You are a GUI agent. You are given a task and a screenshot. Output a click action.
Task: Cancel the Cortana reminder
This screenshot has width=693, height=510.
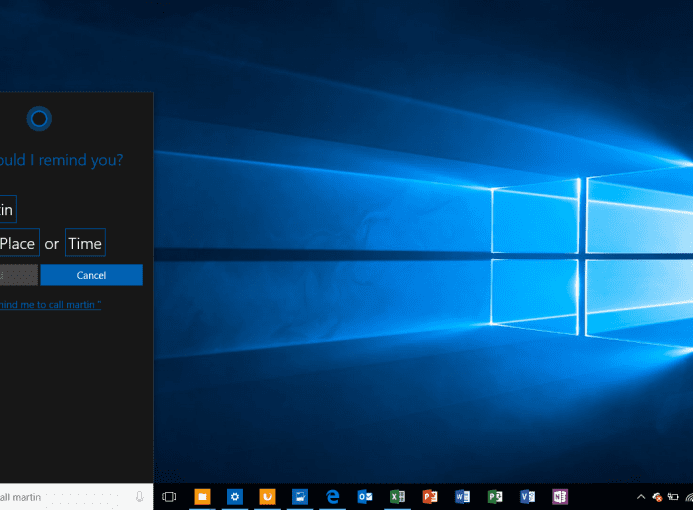pyautogui.click(x=91, y=275)
